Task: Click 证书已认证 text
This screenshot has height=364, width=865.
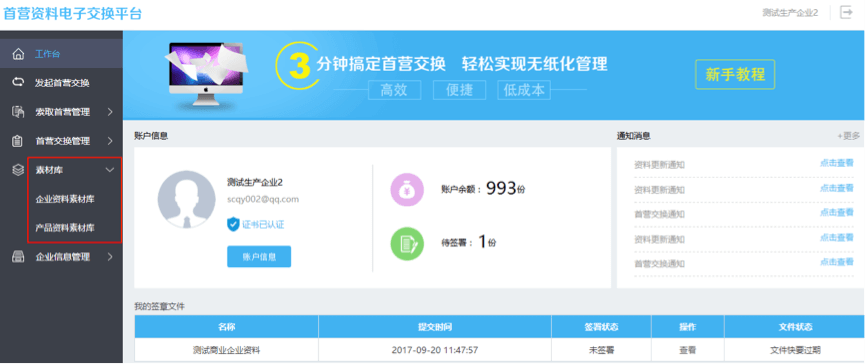Action: (x=263, y=224)
